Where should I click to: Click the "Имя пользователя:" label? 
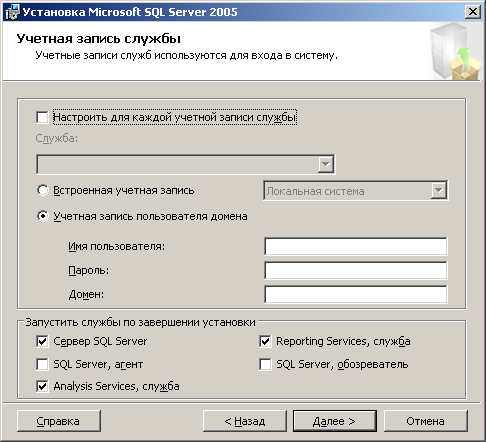tap(117, 246)
